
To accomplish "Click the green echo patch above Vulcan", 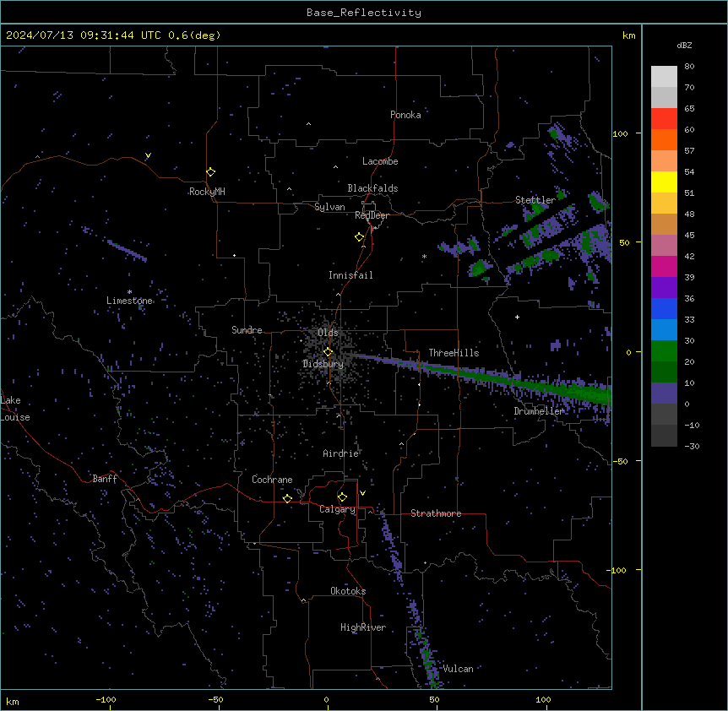I will (427, 657).
